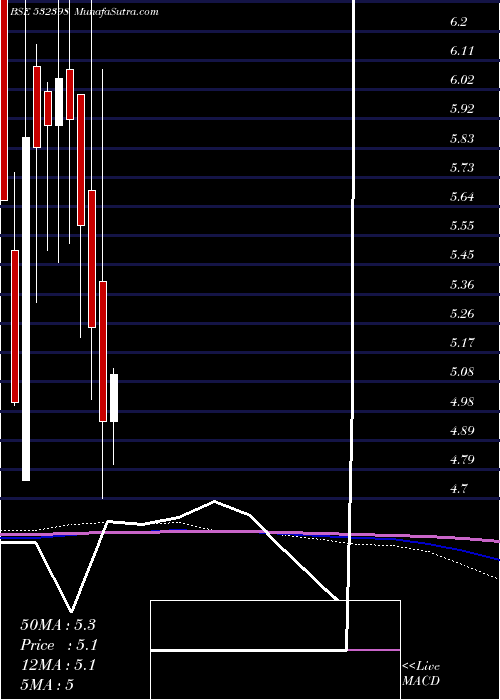Select the last white candlestick near 5.08
Viewport: 500px width, 700px height.
coord(114,398)
